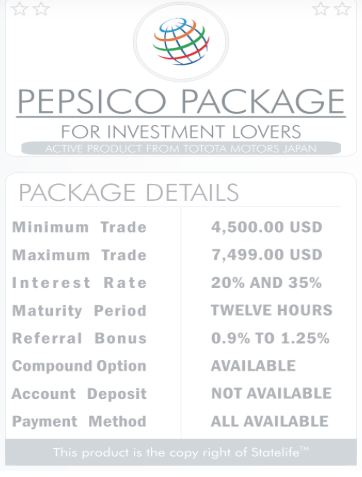Click the Statelife copyright footer bar
This screenshot has height=477, width=362.
pos(181,452)
